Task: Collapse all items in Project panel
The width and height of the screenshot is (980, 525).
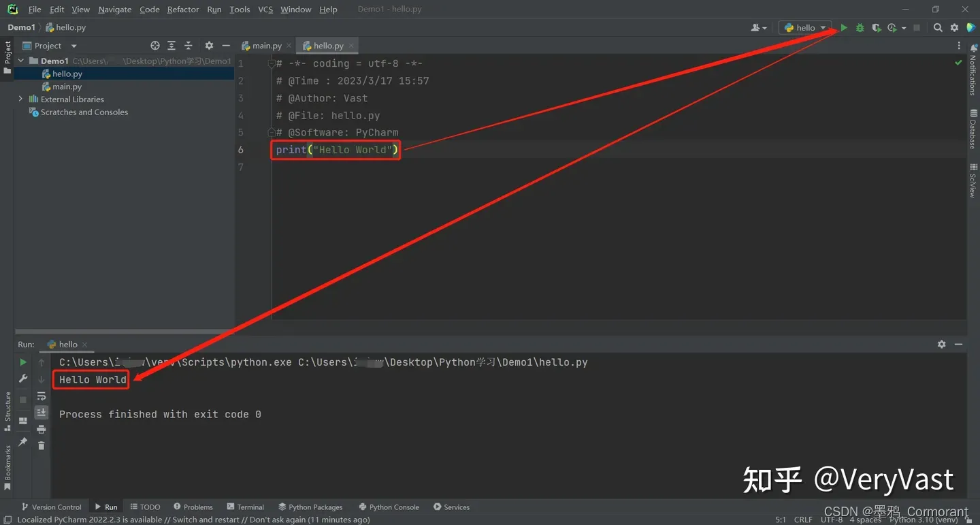Action: (189, 46)
